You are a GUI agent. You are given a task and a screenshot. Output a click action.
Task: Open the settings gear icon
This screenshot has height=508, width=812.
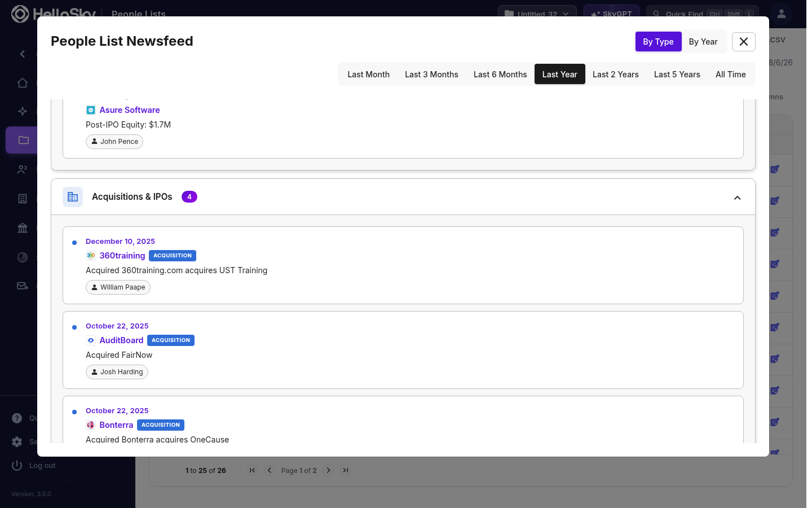(x=17, y=442)
